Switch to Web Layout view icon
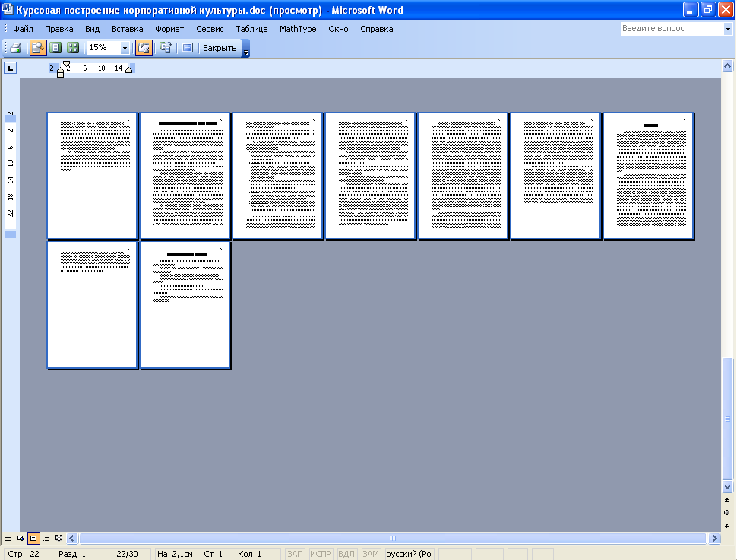The width and height of the screenshot is (737, 560). [21, 539]
